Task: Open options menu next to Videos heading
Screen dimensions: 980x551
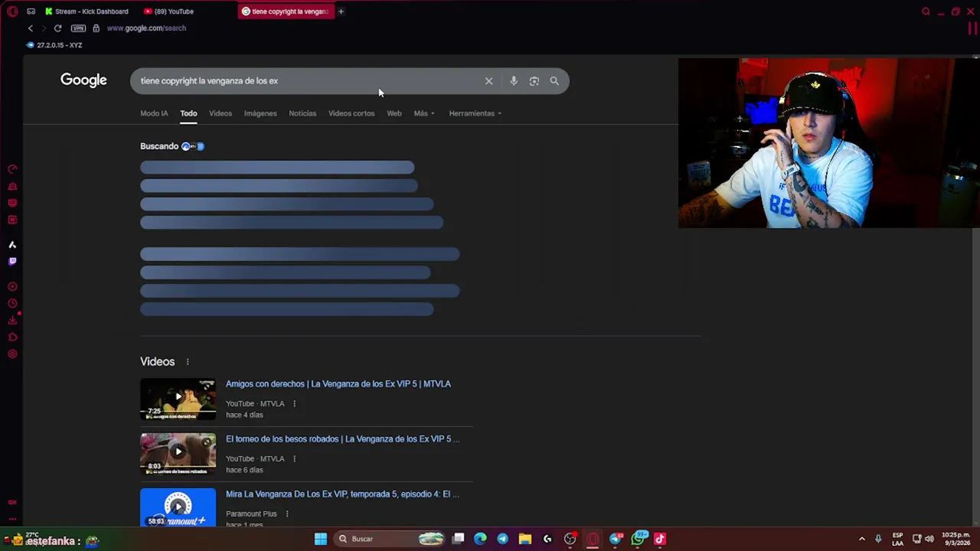Action: coord(188,362)
